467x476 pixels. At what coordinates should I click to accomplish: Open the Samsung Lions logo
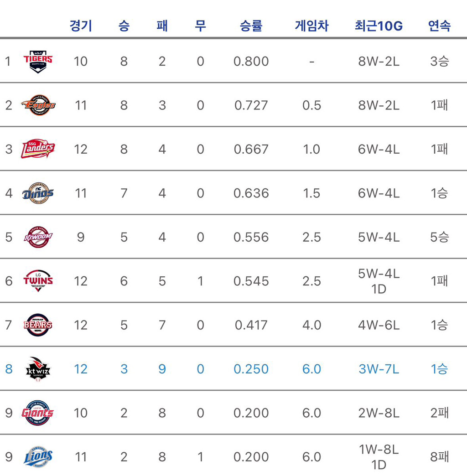point(38,457)
